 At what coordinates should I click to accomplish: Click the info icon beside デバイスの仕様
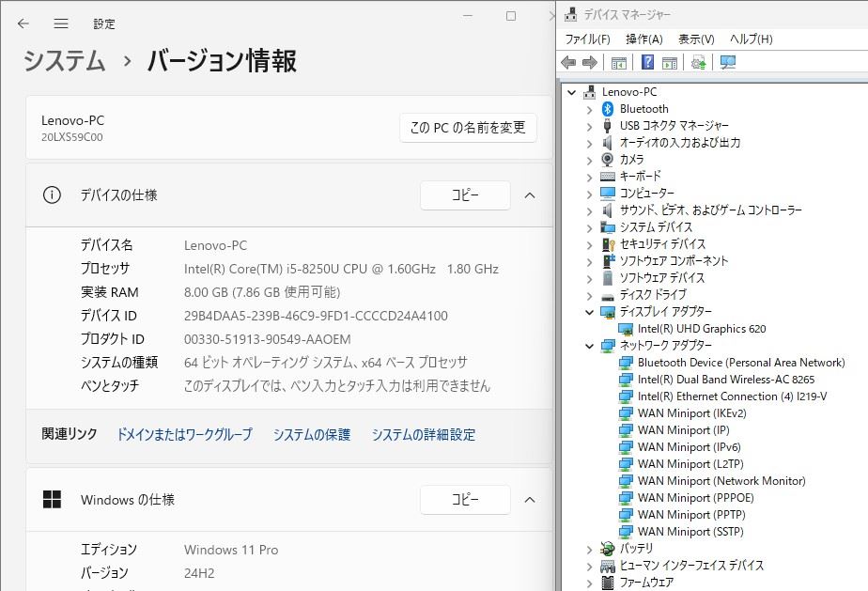[52, 195]
